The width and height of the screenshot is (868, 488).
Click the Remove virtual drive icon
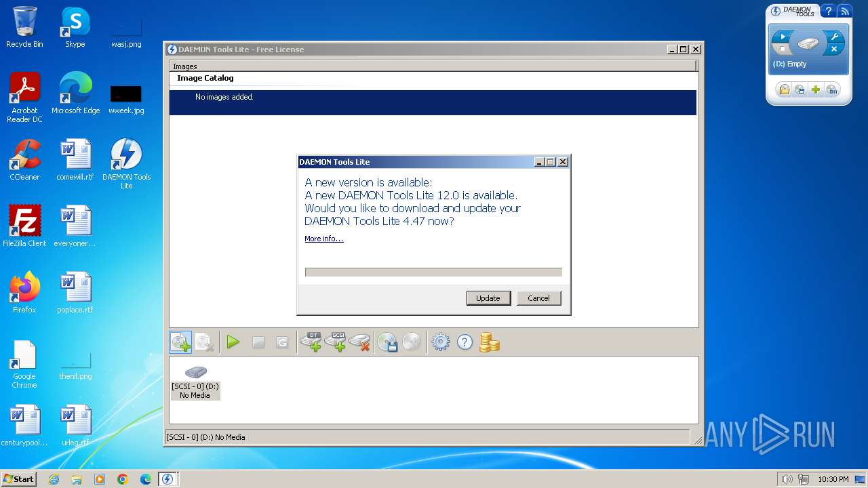click(360, 342)
